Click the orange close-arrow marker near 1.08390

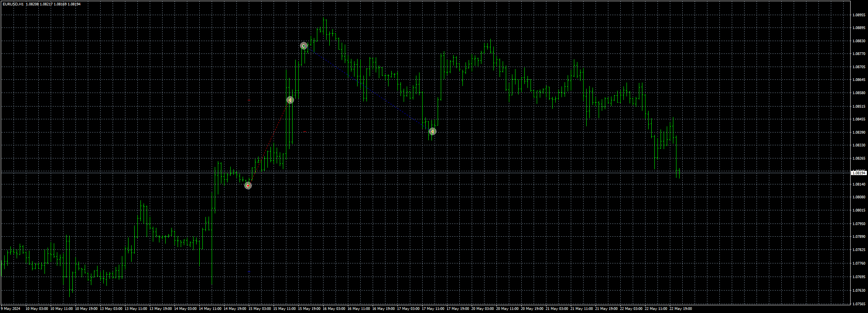click(432, 132)
